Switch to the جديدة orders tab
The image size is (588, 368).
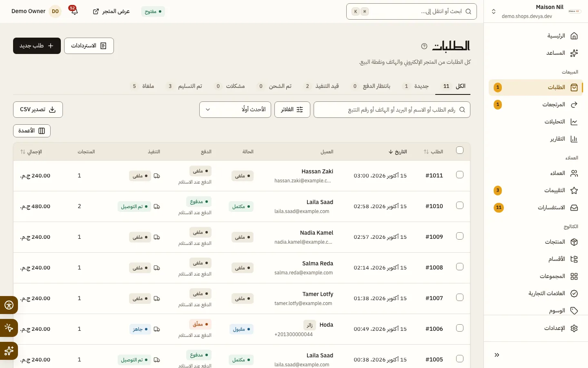pyautogui.click(x=416, y=86)
